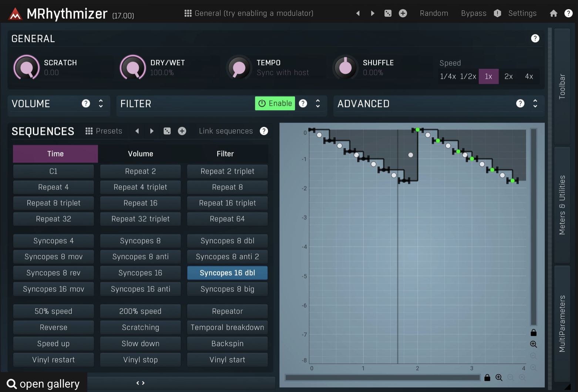578x392 pixels.
Task: Select the Vinyl stop preset
Action: click(x=141, y=360)
